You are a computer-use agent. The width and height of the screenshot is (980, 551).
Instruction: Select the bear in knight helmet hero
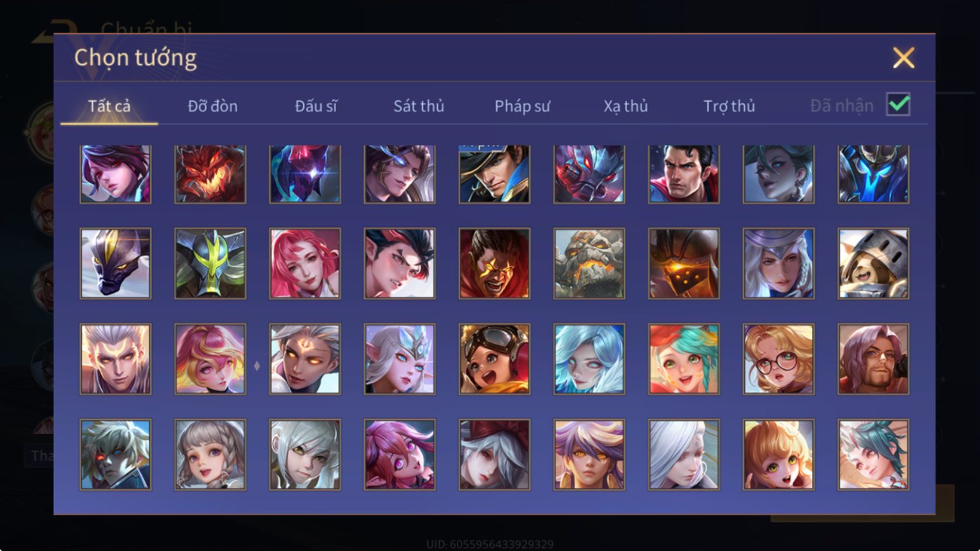coord(873,263)
